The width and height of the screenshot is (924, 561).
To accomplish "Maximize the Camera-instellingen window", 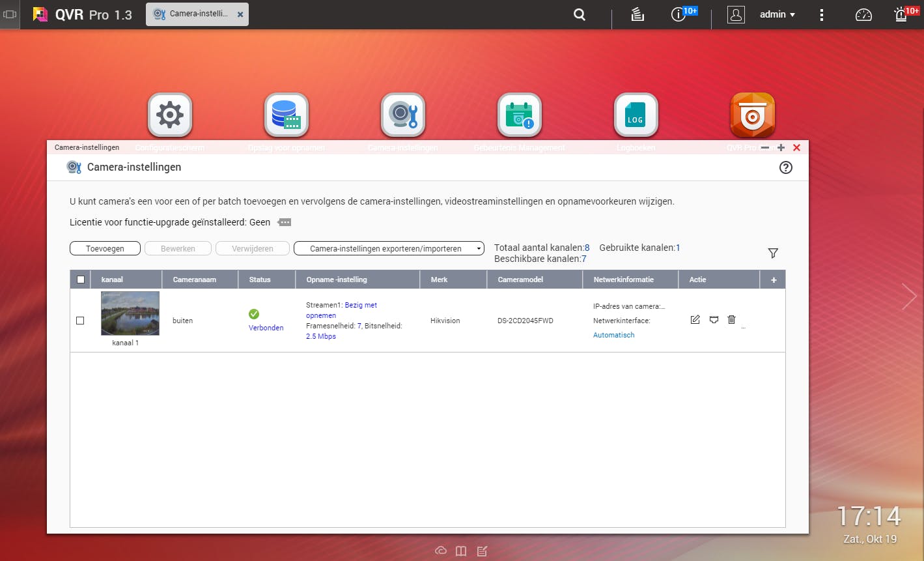I will point(781,148).
